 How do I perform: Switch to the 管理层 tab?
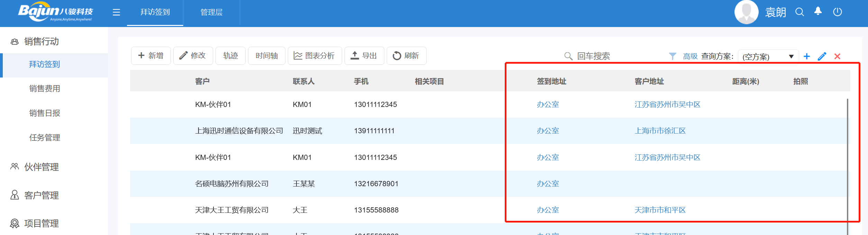point(211,12)
